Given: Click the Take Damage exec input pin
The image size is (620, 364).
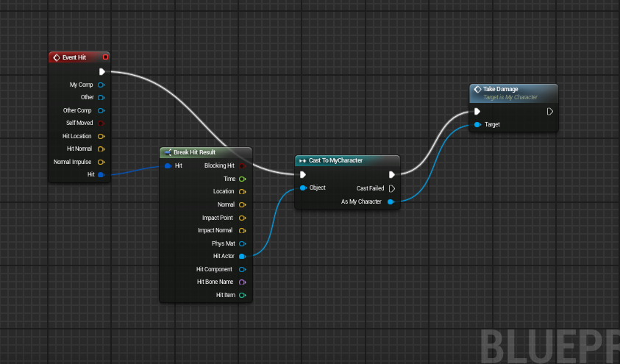Looking at the screenshot, I should click(477, 112).
